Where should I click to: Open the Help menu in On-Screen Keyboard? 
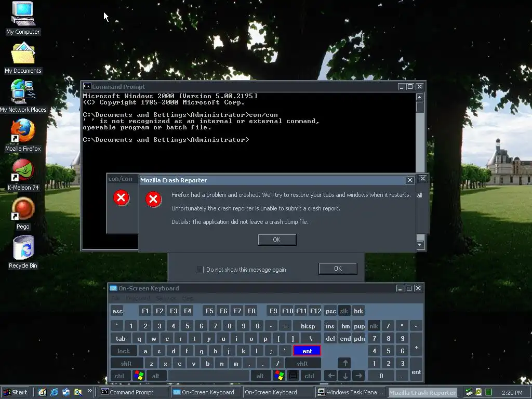[188, 298]
